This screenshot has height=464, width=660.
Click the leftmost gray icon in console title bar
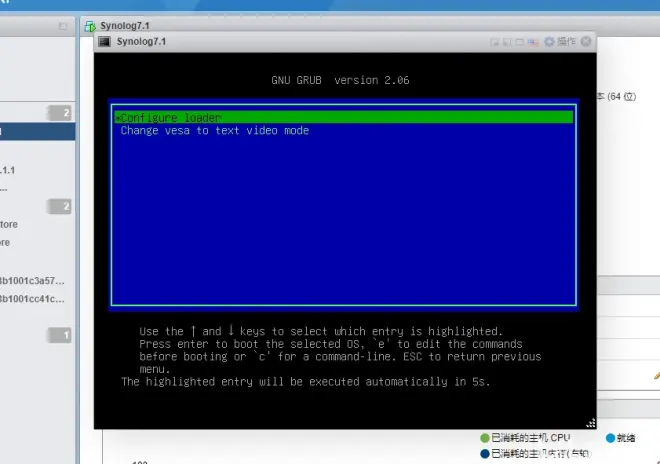[x=495, y=42]
